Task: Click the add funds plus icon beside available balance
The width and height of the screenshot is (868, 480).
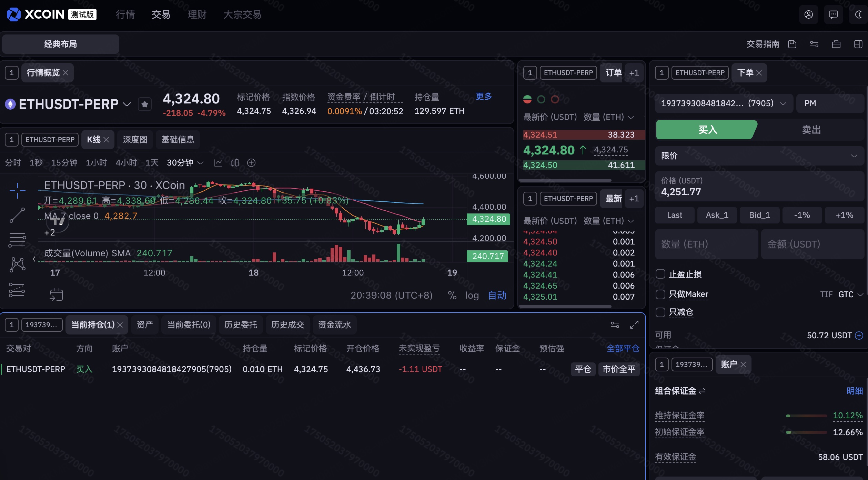Action: pos(859,336)
